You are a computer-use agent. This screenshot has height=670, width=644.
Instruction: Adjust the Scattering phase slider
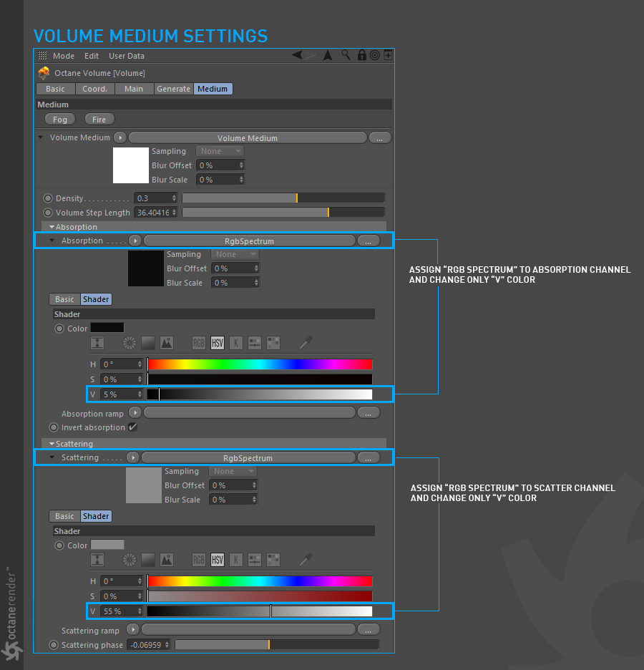tap(277, 645)
